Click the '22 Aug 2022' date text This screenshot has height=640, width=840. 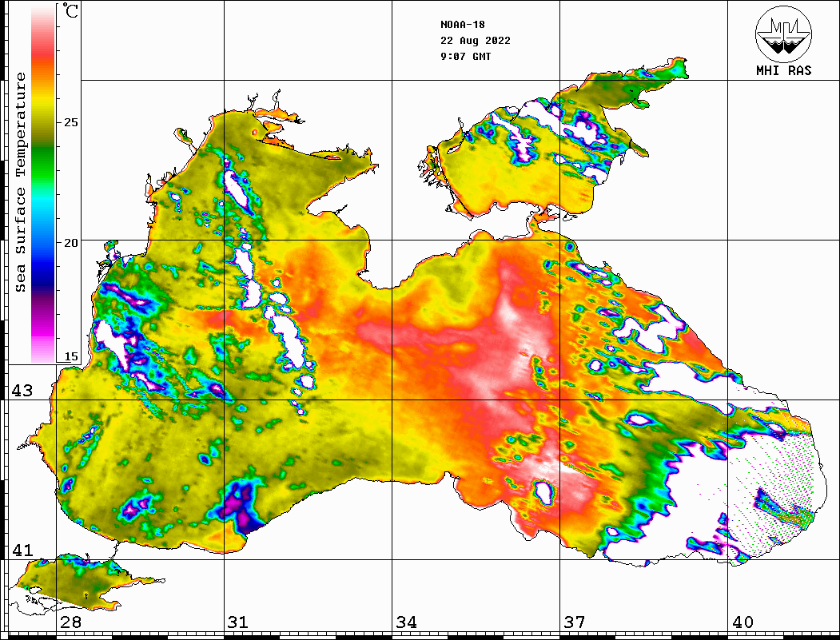476,41
